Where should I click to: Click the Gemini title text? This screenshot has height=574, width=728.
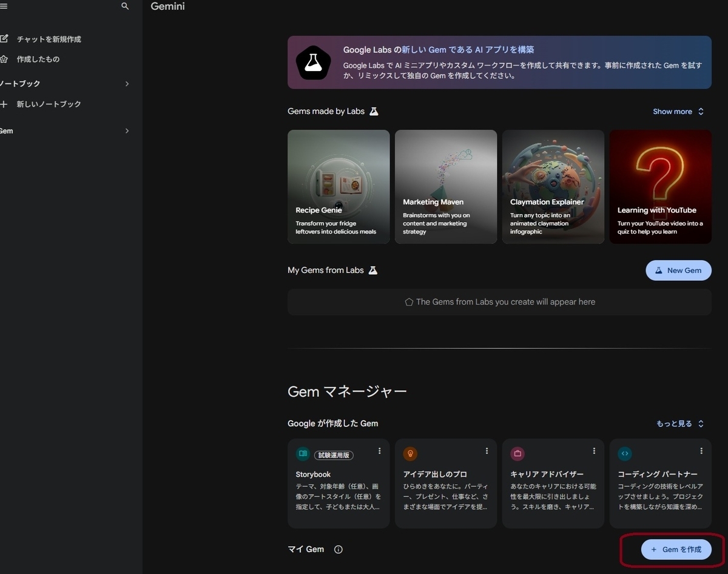(x=168, y=7)
